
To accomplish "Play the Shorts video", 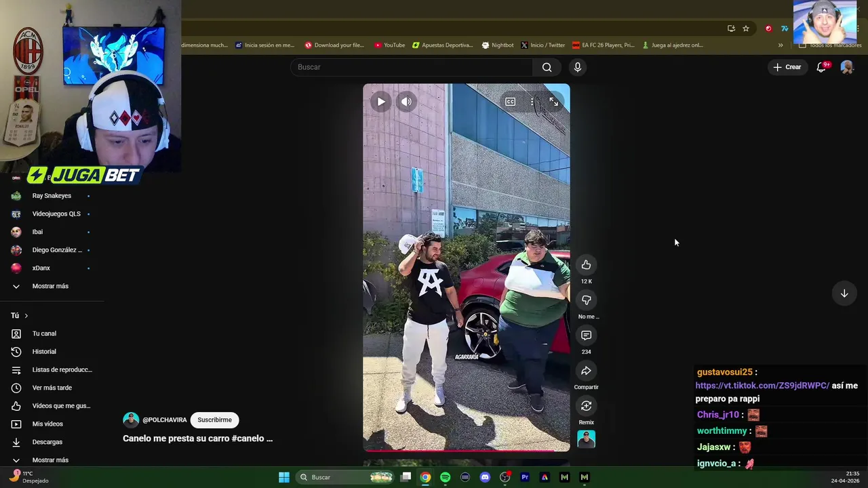I will click(x=381, y=102).
